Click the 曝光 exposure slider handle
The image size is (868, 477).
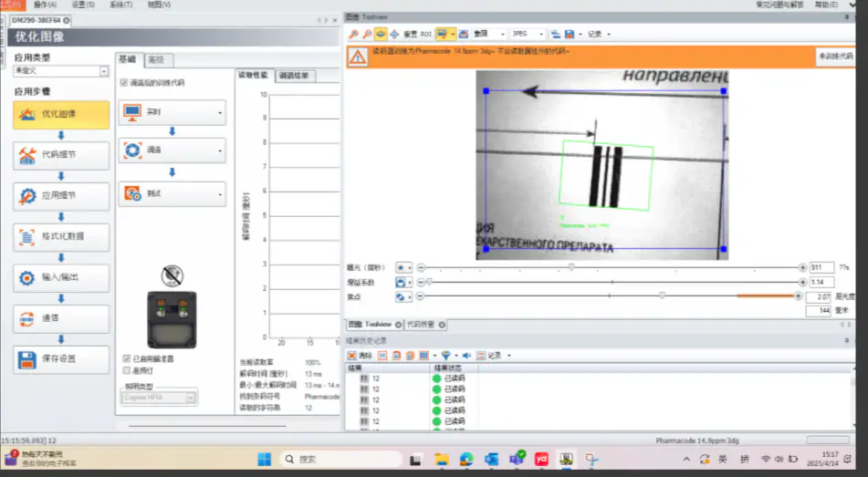[571, 267]
